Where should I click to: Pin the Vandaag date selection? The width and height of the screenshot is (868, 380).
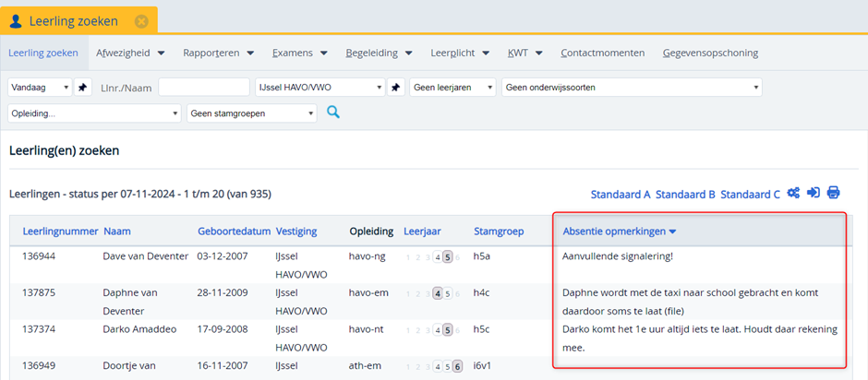pyautogui.click(x=82, y=88)
